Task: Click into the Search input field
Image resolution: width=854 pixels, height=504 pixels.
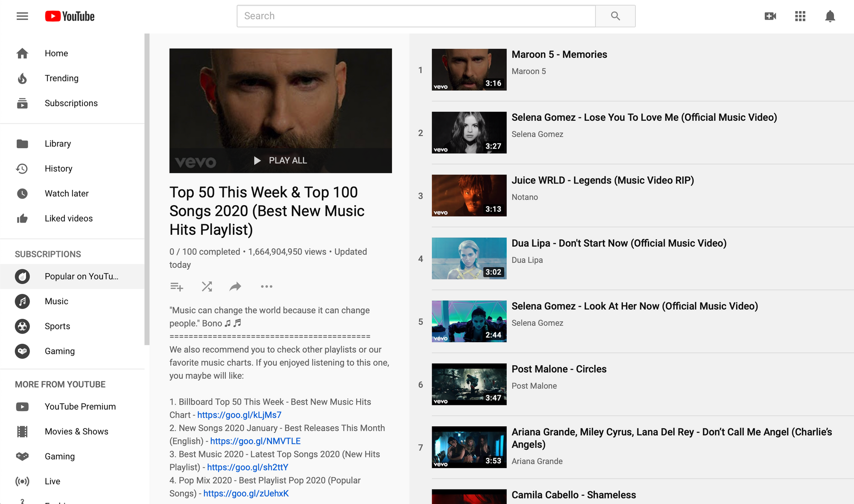Action: coord(416,16)
